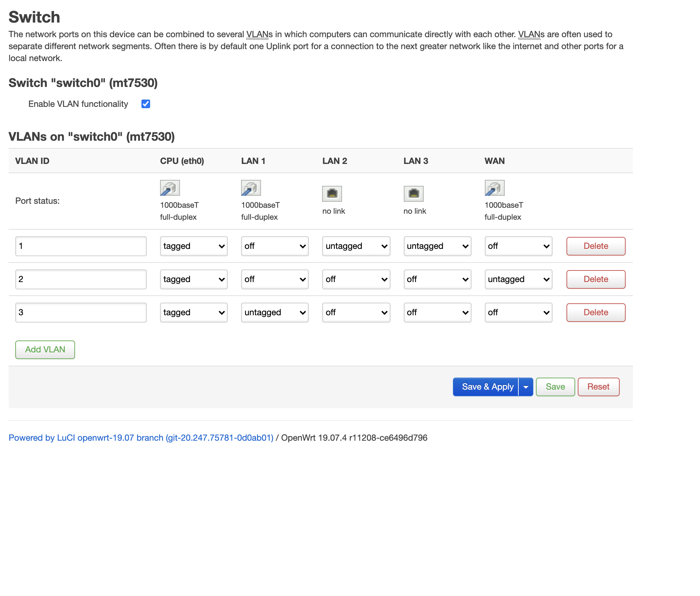Click Save & Apply
Screen dimensions: 700x596
coord(487,387)
